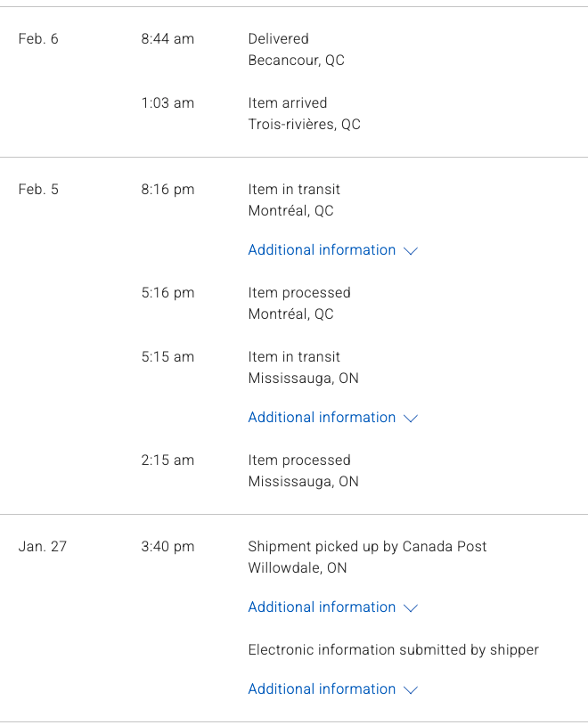Click the 8:44 am delivery time
The image size is (588, 725).
[167, 39]
